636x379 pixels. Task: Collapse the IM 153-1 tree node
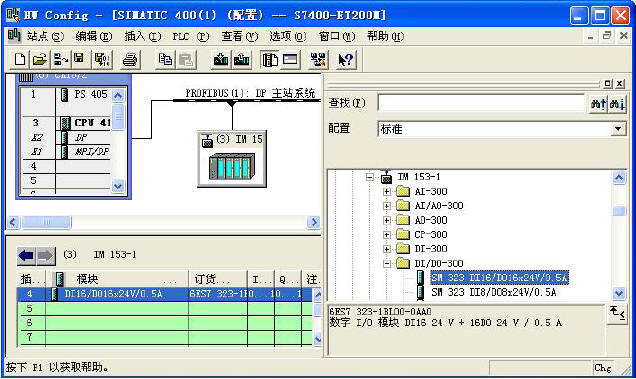(x=370, y=177)
